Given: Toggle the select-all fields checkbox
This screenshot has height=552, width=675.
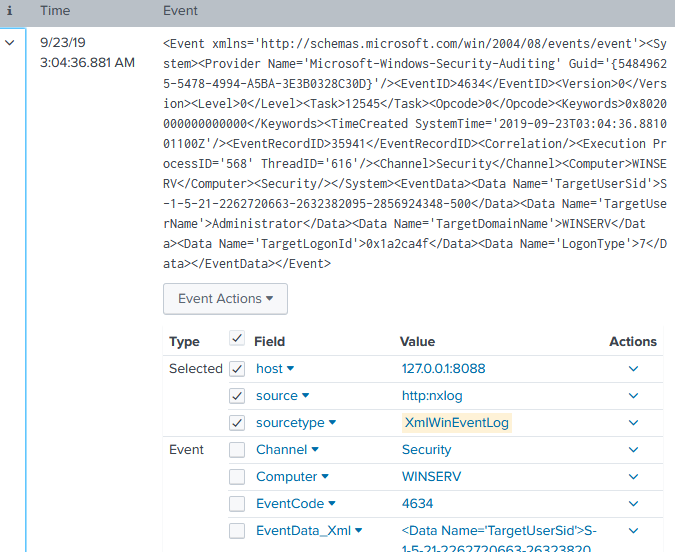Looking at the screenshot, I should (237, 338).
